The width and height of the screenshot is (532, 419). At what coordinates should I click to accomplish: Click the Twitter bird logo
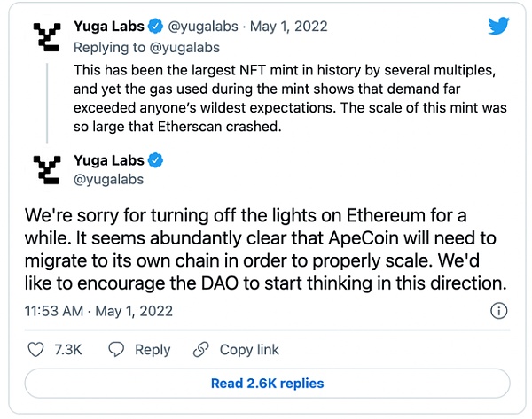tap(498, 25)
